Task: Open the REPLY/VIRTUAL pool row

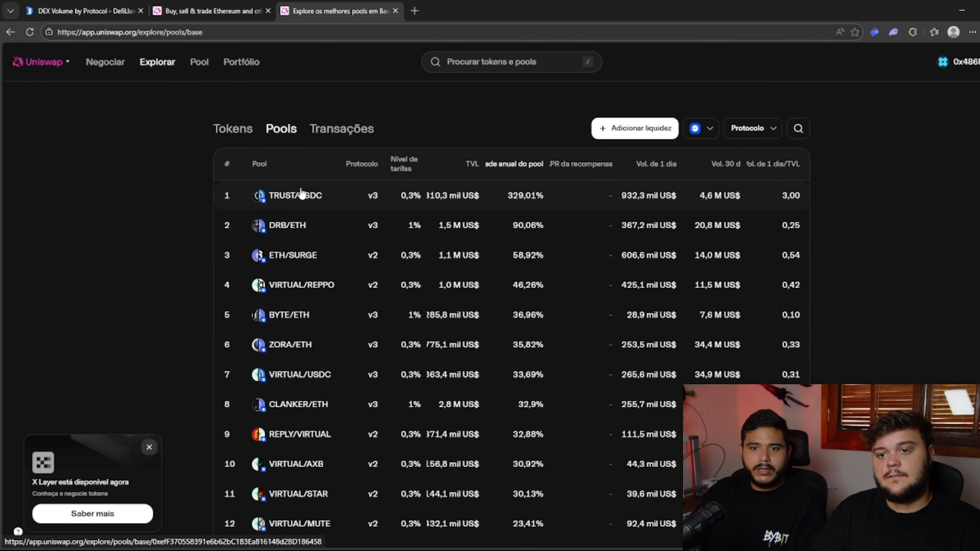Action: click(x=448, y=434)
